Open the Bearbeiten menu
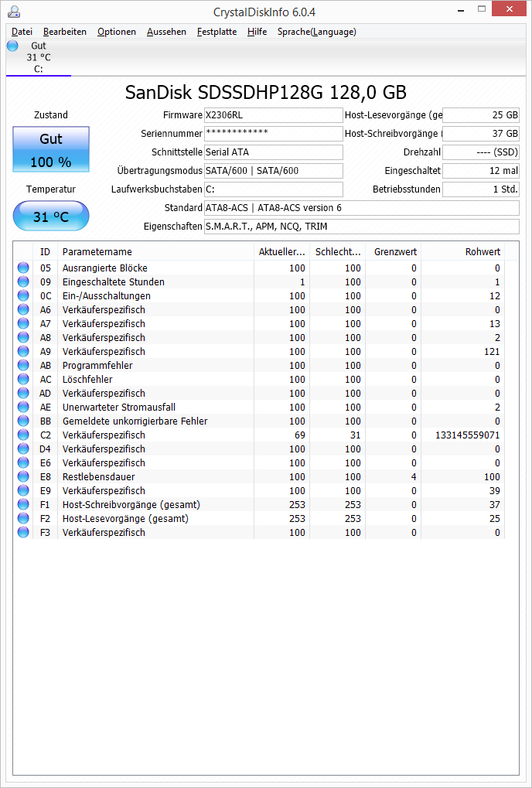532x788 pixels. pyautogui.click(x=65, y=32)
